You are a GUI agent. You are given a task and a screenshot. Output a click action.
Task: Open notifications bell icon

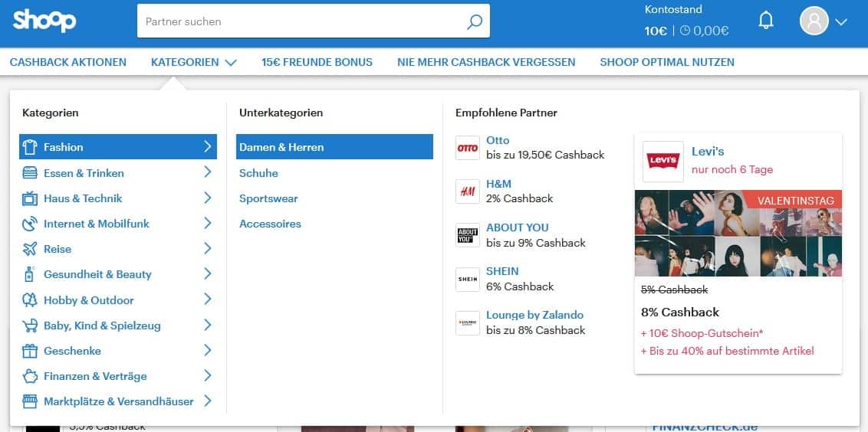pos(765,21)
